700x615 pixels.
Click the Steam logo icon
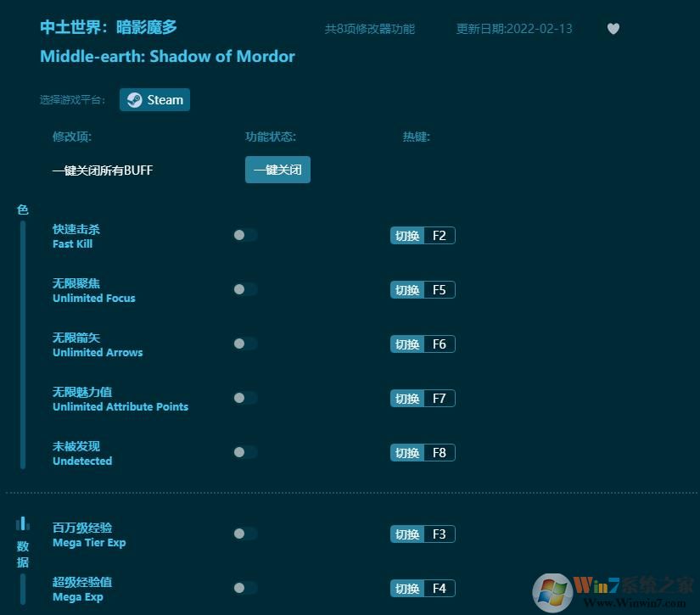point(134,99)
